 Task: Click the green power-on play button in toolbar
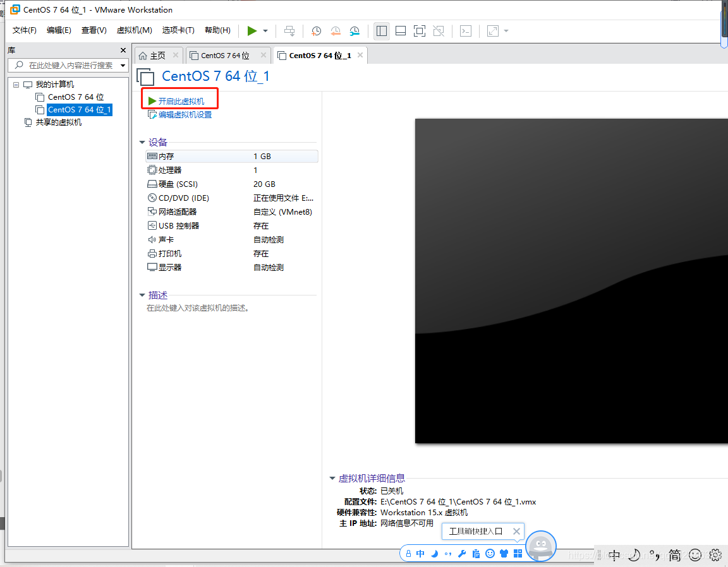point(252,31)
